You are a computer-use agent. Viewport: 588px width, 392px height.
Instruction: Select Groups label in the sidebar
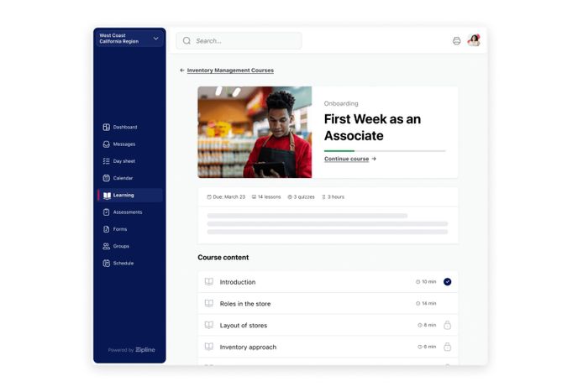tap(121, 246)
